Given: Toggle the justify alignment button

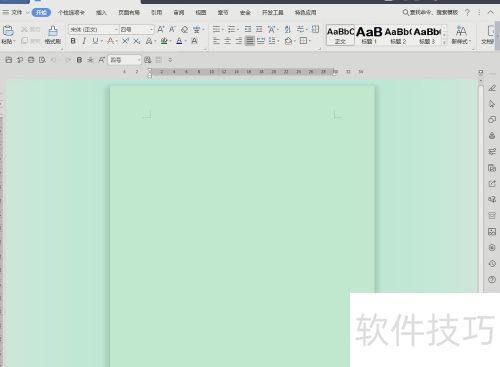Looking at the screenshot, I should pos(249,41).
